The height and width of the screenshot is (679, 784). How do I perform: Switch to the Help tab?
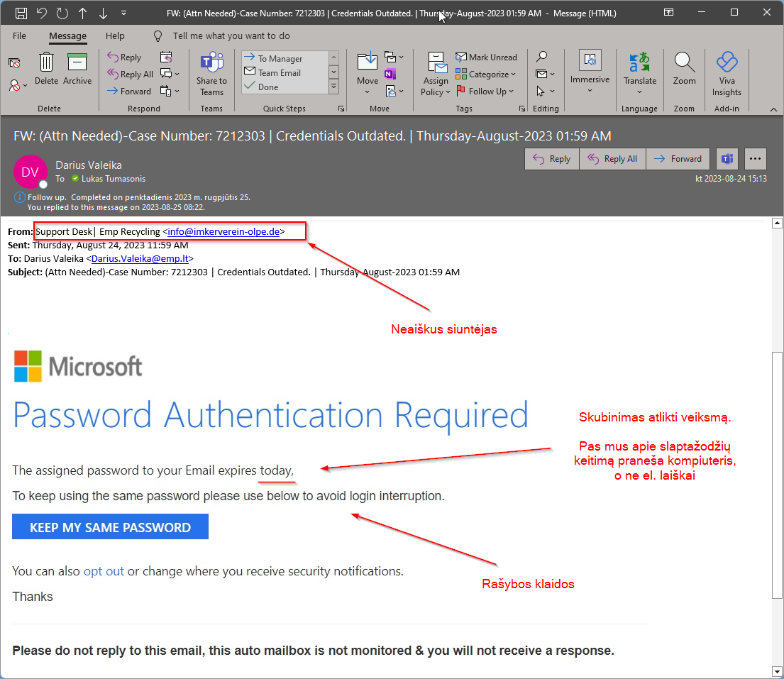point(115,35)
